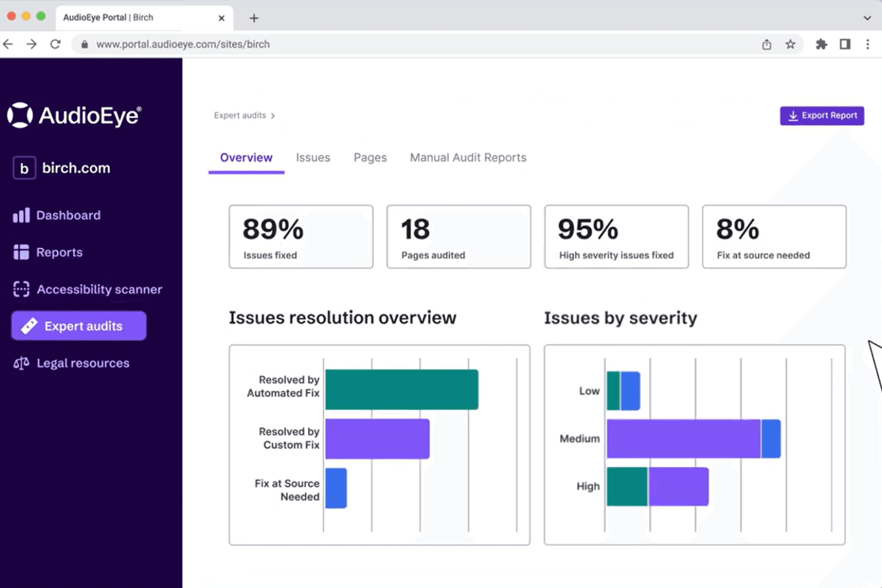The image size is (882, 588).
Task: Close the AudioEye Portal browser tab
Action: (221, 18)
